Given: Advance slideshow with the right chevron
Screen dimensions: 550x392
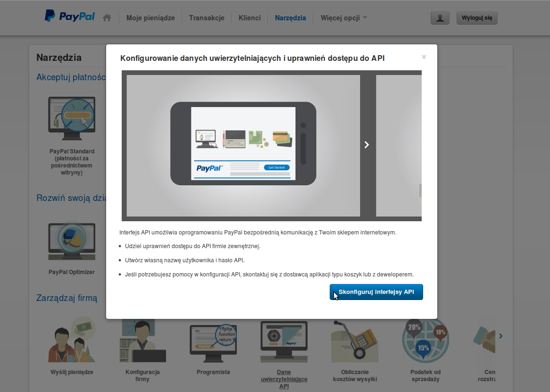Looking at the screenshot, I should coord(367,145).
